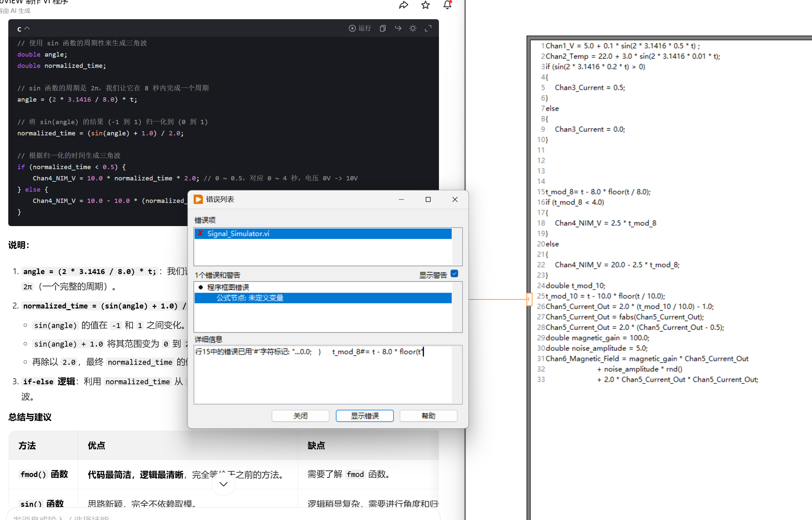Screen dimensions: 812x520
Task: Click the share arrow icon at top
Action: [404, 5]
